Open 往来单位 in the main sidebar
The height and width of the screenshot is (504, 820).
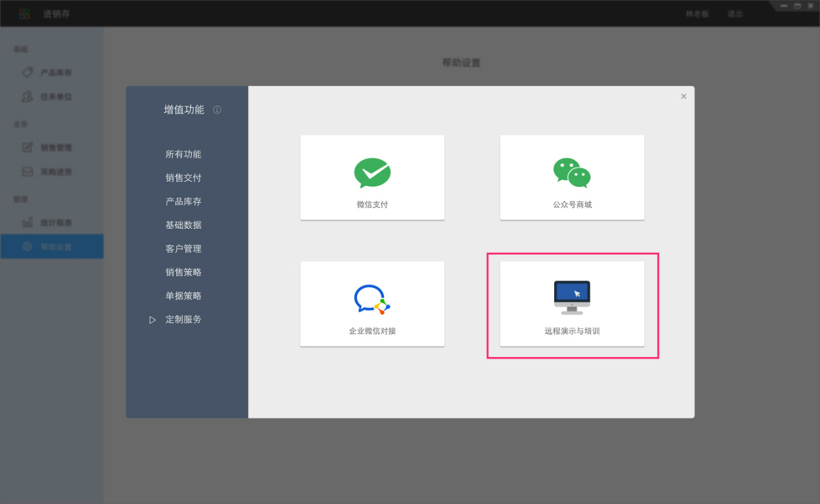coord(52,96)
